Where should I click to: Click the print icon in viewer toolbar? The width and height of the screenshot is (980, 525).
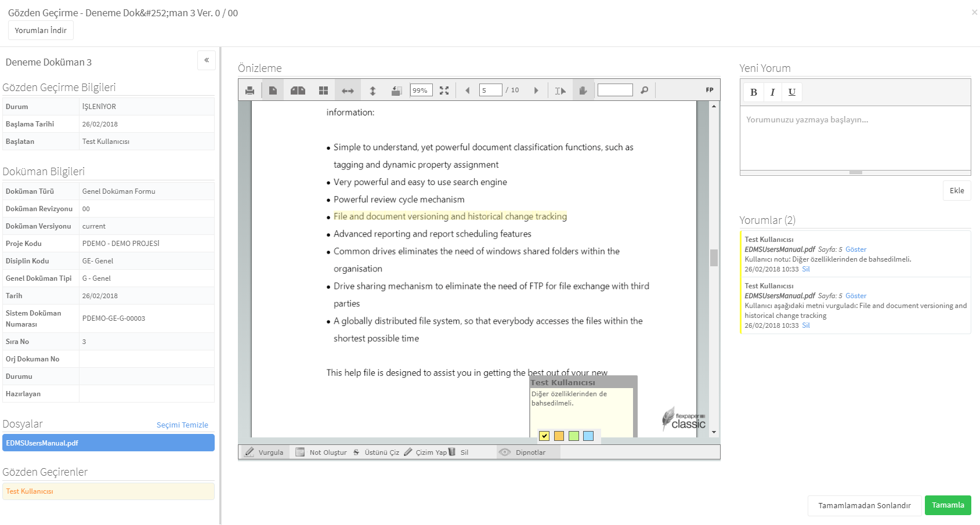click(x=249, y=90)
